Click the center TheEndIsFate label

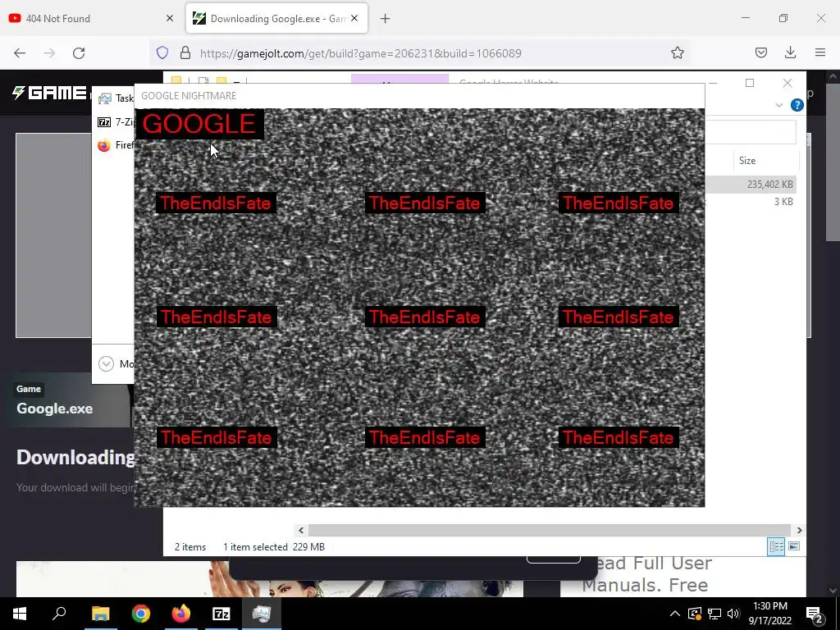coord(425,317)
